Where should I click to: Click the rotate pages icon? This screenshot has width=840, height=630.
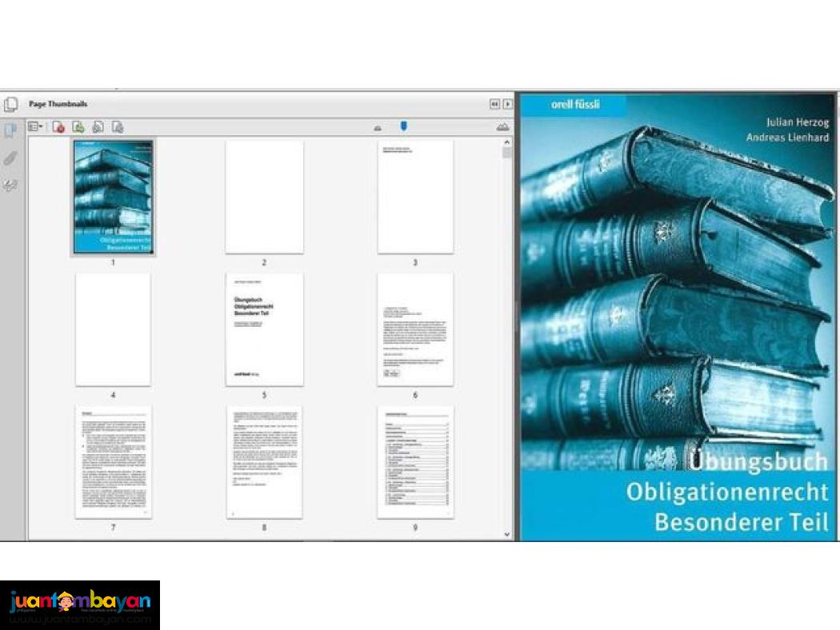click(x=98, y=127)
